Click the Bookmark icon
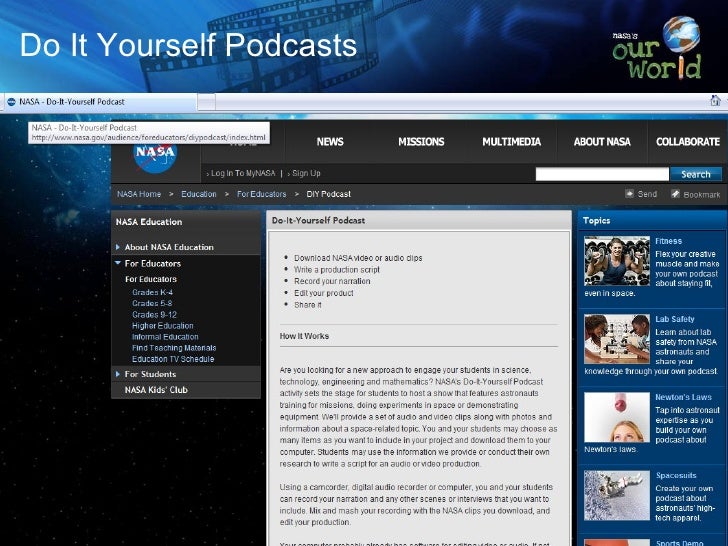This screenshot has height=546, width=728. pos(676,194)
